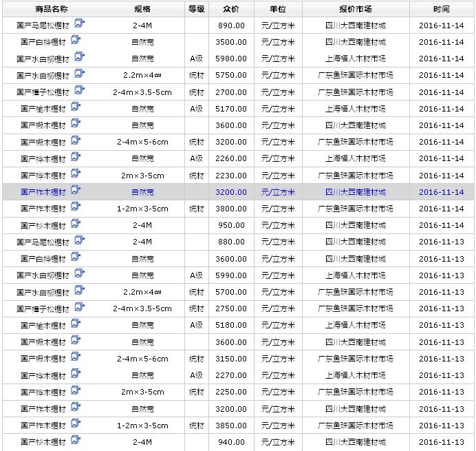Open chart icon for 国产水曲柳棍材 priced 5980.00
476x451 pixels.
(79, 56)
